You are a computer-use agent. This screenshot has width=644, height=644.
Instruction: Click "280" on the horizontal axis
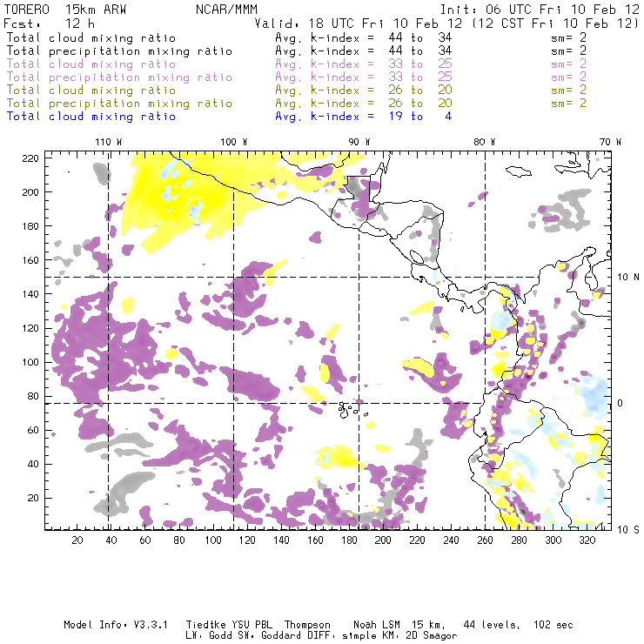click(520, 540)
